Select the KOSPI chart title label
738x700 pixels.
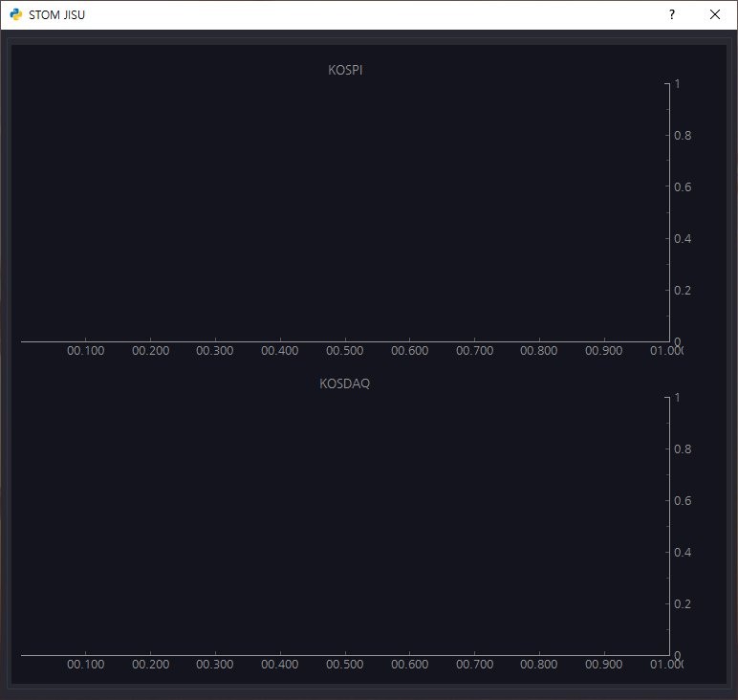(345, 70)
